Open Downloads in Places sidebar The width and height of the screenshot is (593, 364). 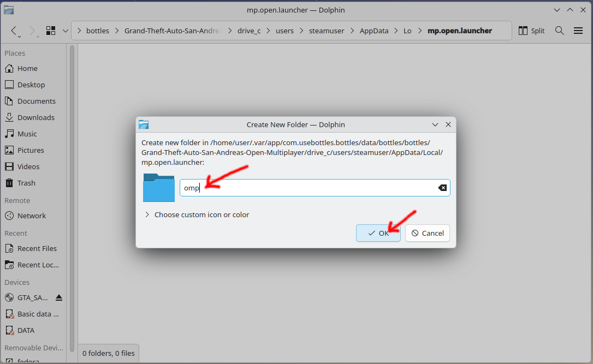click(x=34, y=117)
